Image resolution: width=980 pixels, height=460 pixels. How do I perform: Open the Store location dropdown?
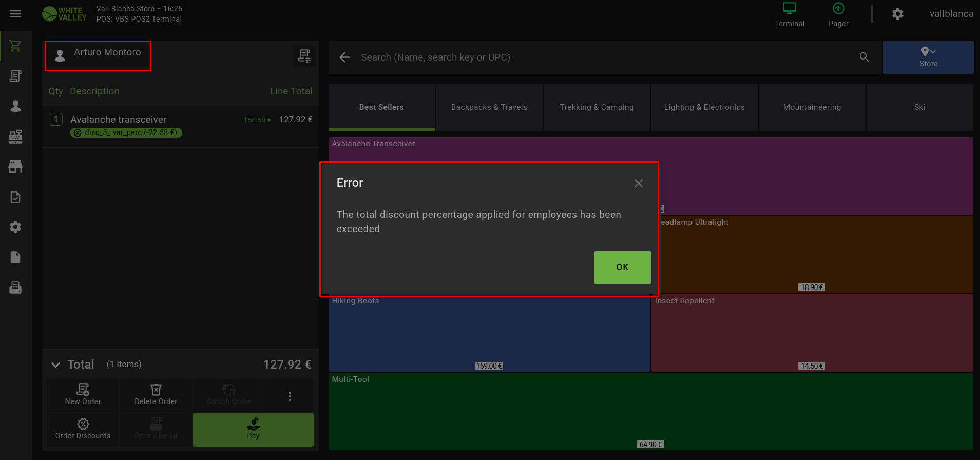click(928, 57)
